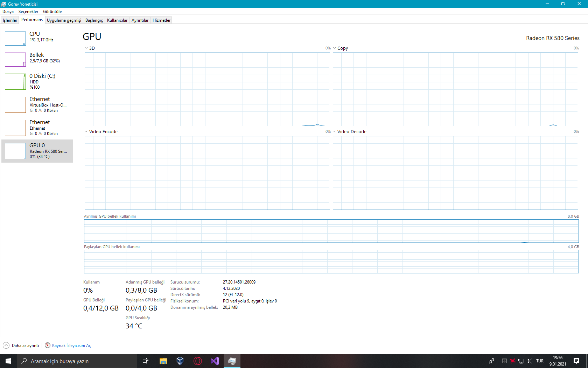Collapse view with Daha az ayrıntı

pyautogui.click(x=25, y=346)
